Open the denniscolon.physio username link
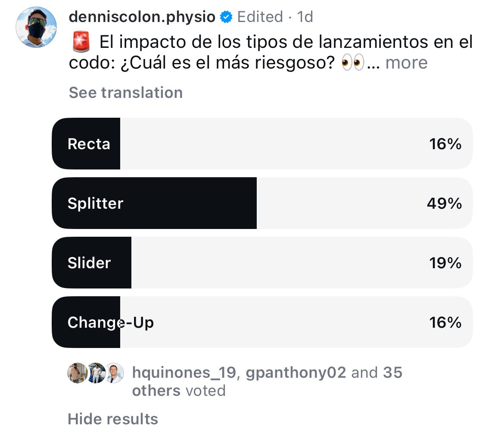The image size is (504, 442). tap(142, 17)
